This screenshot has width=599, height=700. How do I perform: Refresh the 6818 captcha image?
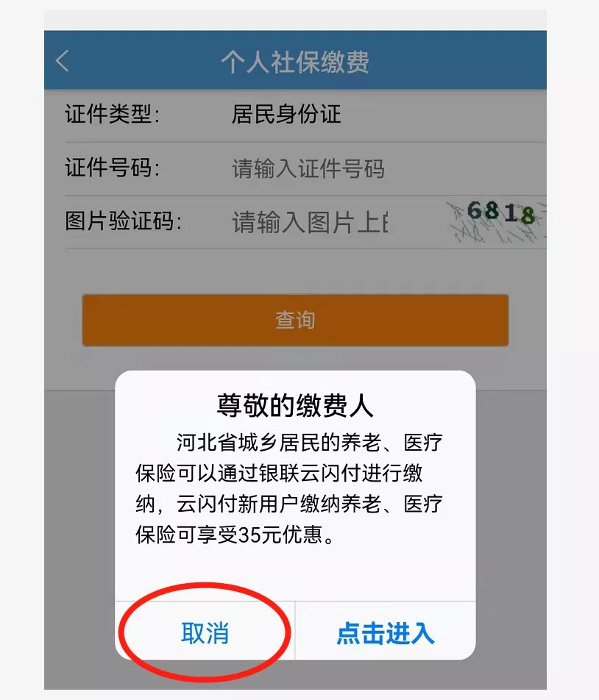[496, 222]
